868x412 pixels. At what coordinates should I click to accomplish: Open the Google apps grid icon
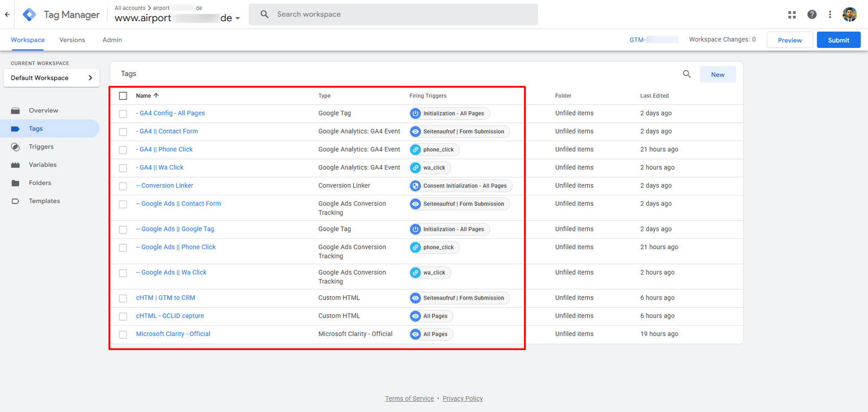tap(792, 15)
